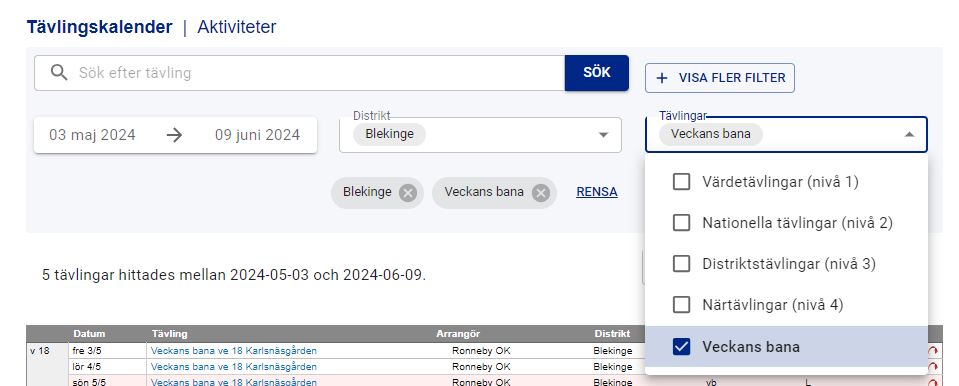Open fre 3/5 Veckans bana Karlsnäsgården link
This screenshot has height=386, width=959.
pos(234,351)
